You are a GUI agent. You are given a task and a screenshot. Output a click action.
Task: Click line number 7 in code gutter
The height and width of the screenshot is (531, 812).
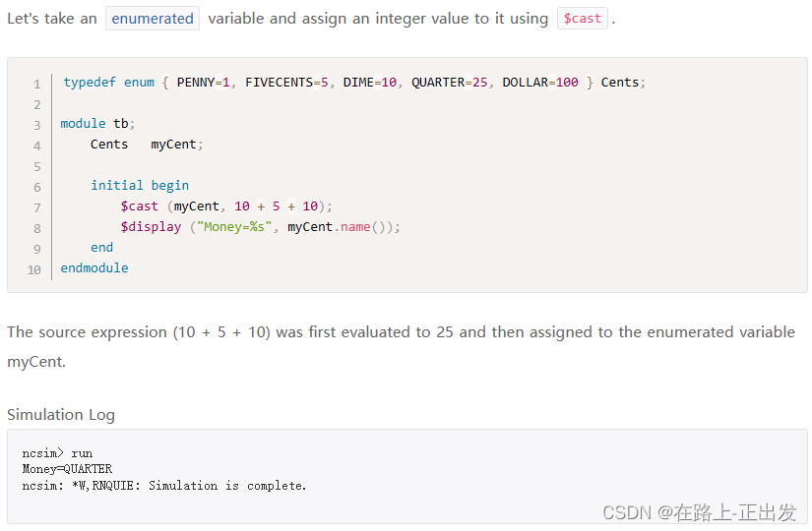(37, 207)
